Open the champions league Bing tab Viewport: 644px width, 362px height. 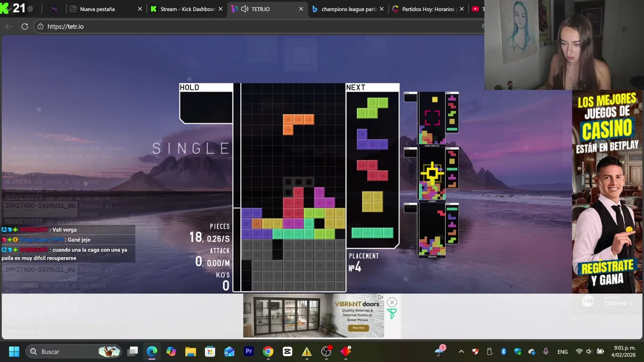349,9
